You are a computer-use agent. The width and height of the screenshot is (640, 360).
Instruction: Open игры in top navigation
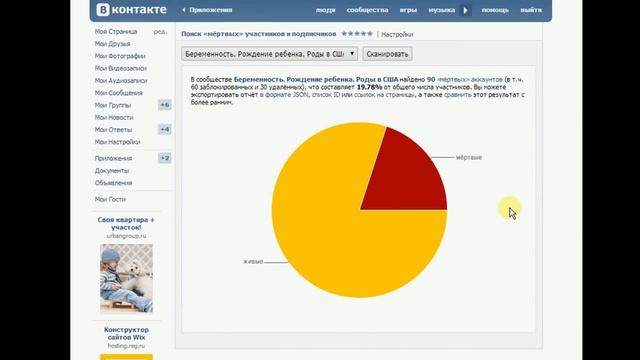(x=408, y=10)
